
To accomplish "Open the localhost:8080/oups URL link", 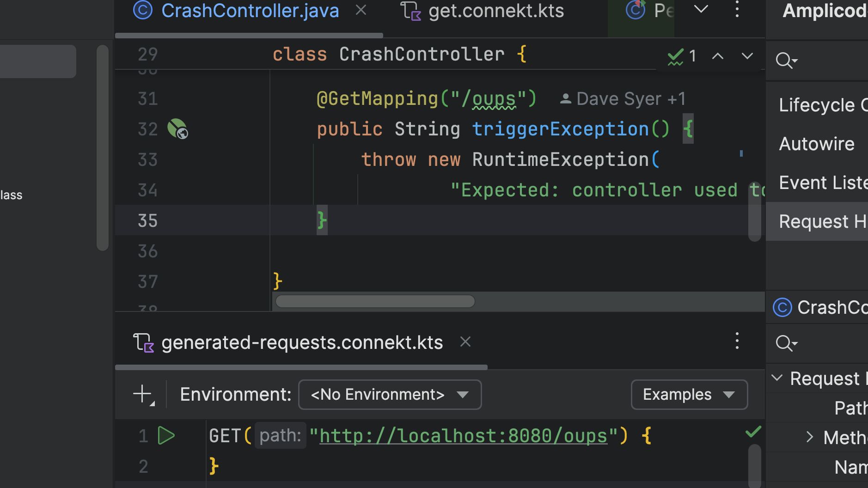I will point(463,436).
